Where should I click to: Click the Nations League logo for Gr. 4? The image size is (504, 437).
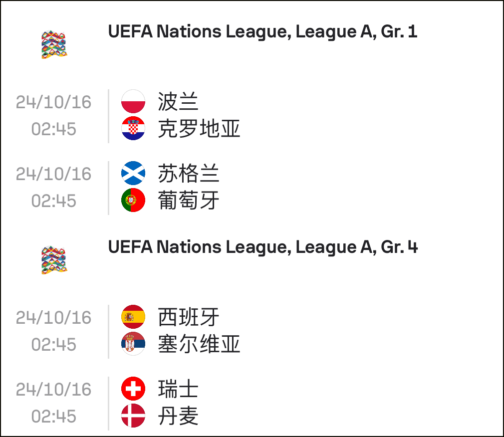(x=54, y=260)
